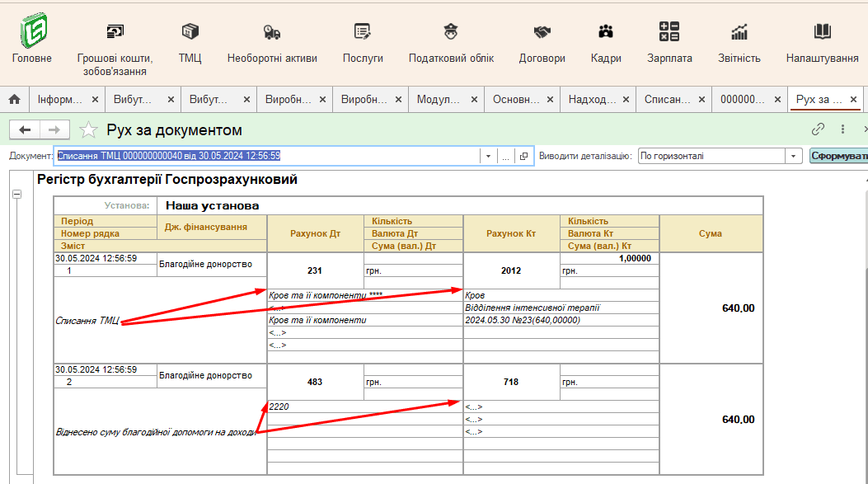Click the home page icon tab
The image size is (868, 484).
14,99
